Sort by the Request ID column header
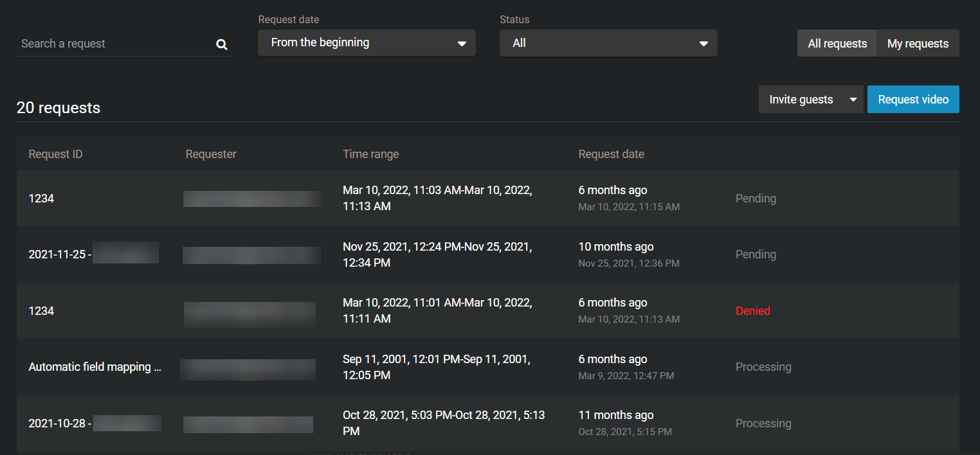The width and height of the screenshot is (980, 455). [55, 154]
